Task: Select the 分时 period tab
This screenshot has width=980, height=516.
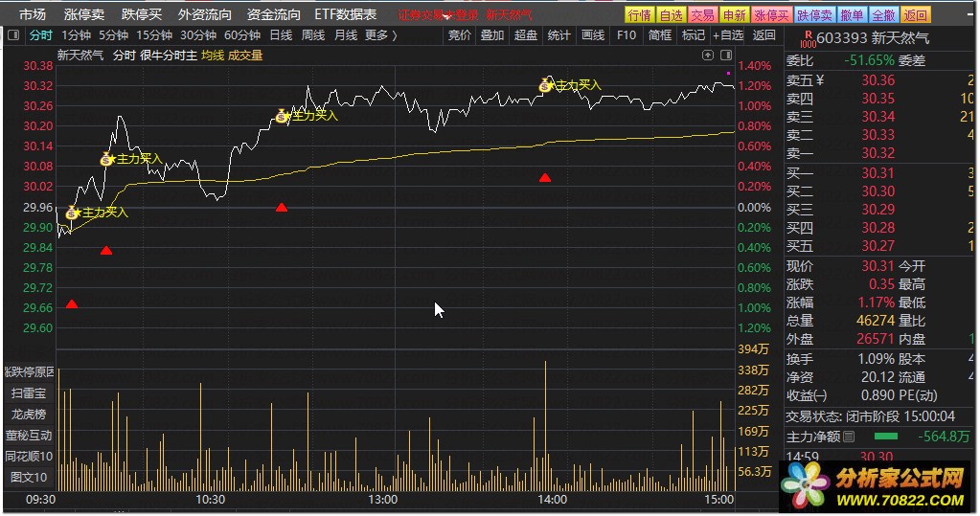Action: [41, 35]
